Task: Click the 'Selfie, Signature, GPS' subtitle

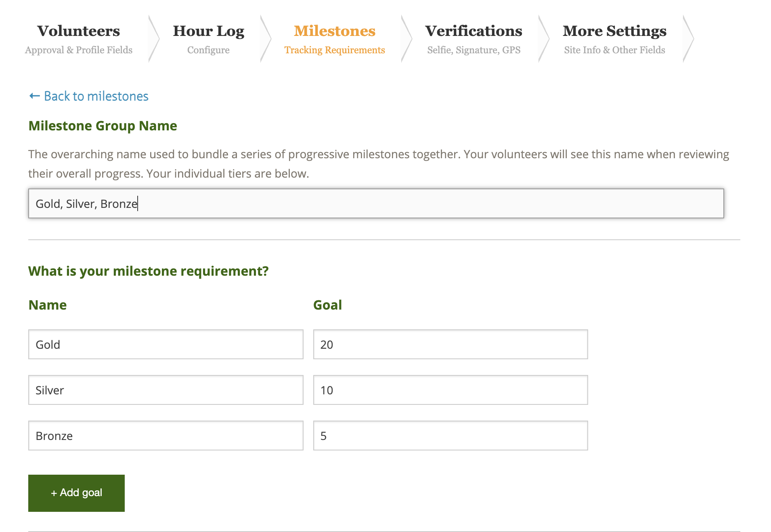Action: coord(474,50)
